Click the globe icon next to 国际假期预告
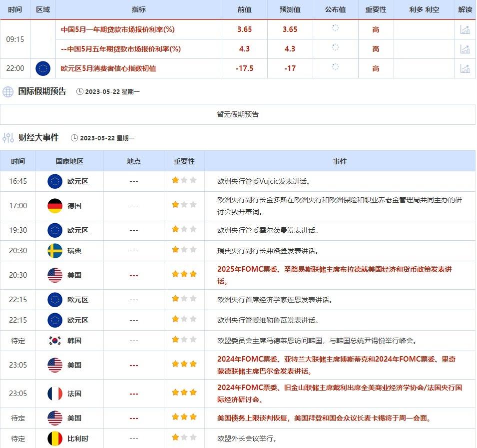Screen dimensions: 477x448 (x=7, y=92)
